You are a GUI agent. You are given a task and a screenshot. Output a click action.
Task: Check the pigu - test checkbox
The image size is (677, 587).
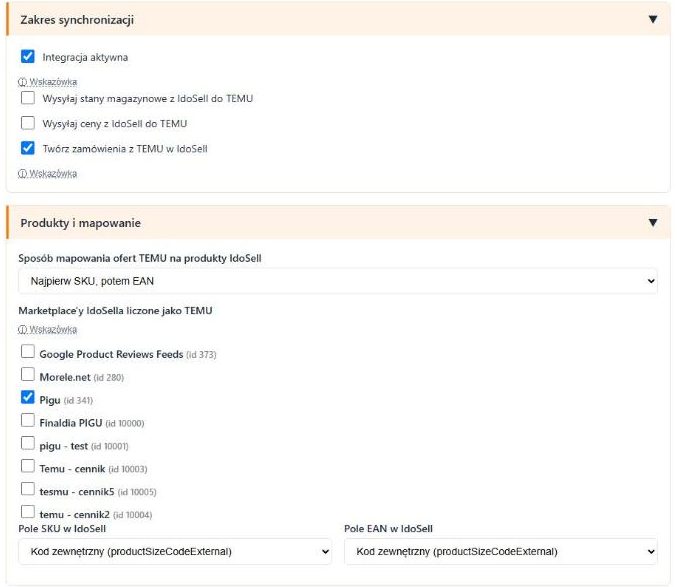tap(28, 443)
